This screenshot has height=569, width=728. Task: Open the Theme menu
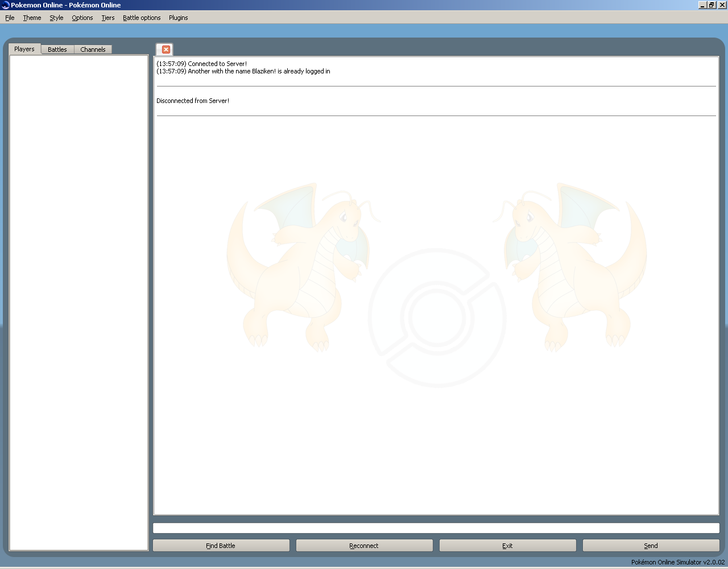point(32,18)
